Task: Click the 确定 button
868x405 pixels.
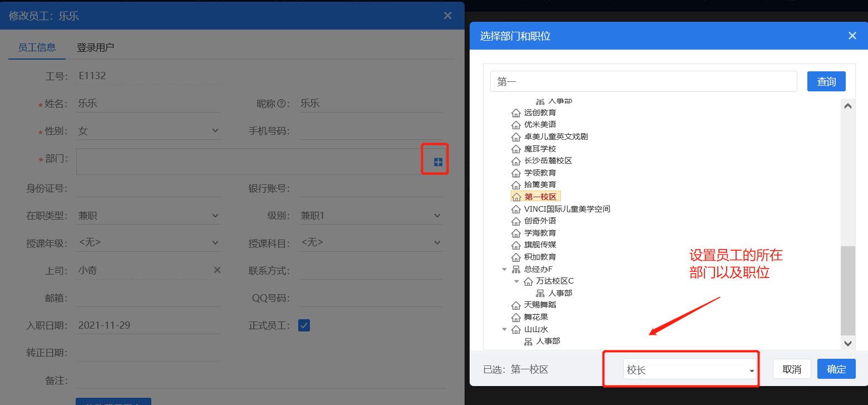Action: point(836,369)
